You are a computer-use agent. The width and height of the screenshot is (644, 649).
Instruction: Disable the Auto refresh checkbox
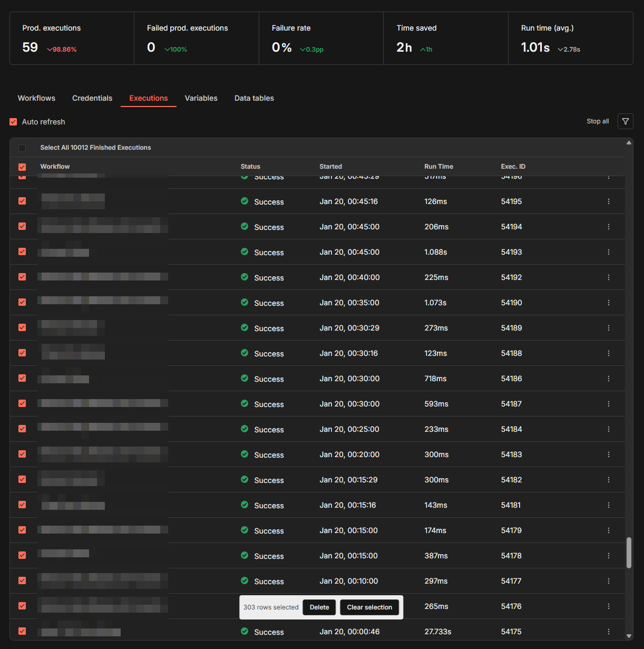click(14, 122)
